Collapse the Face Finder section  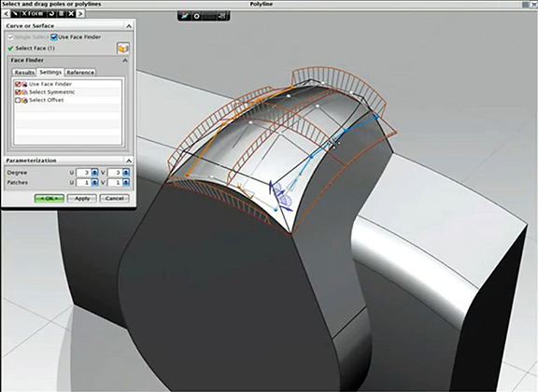coord(125,61)
